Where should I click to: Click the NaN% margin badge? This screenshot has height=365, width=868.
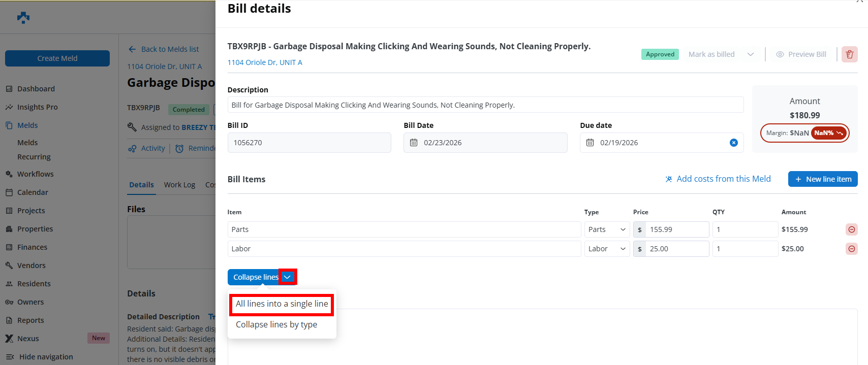[x=828, y=133]
